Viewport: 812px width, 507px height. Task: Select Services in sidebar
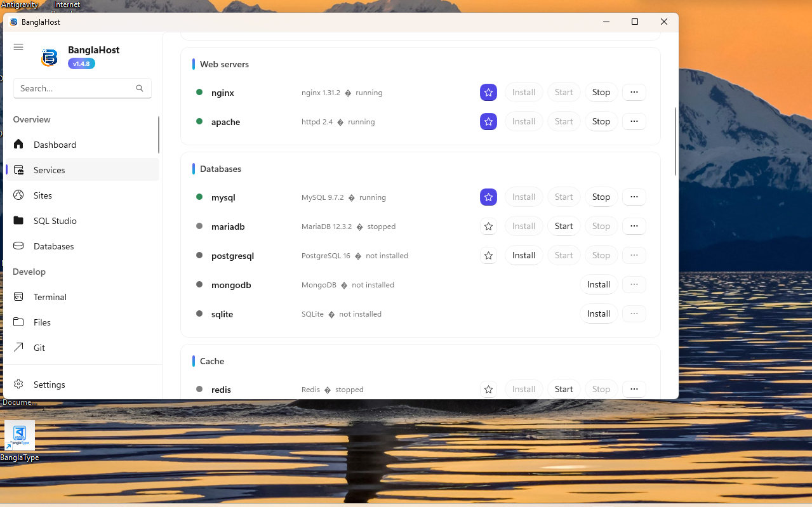[83, 170]
